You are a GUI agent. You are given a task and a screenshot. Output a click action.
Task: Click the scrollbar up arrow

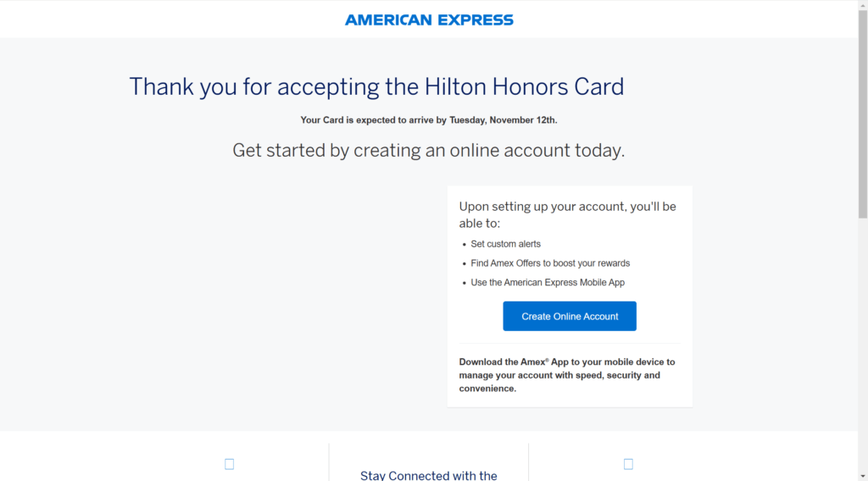point(863,5)
